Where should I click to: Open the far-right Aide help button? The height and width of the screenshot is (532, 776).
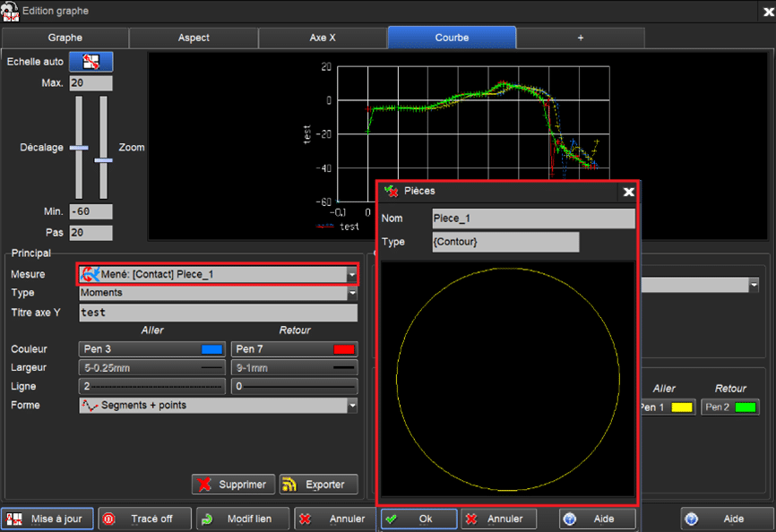(x=725, y=519)
